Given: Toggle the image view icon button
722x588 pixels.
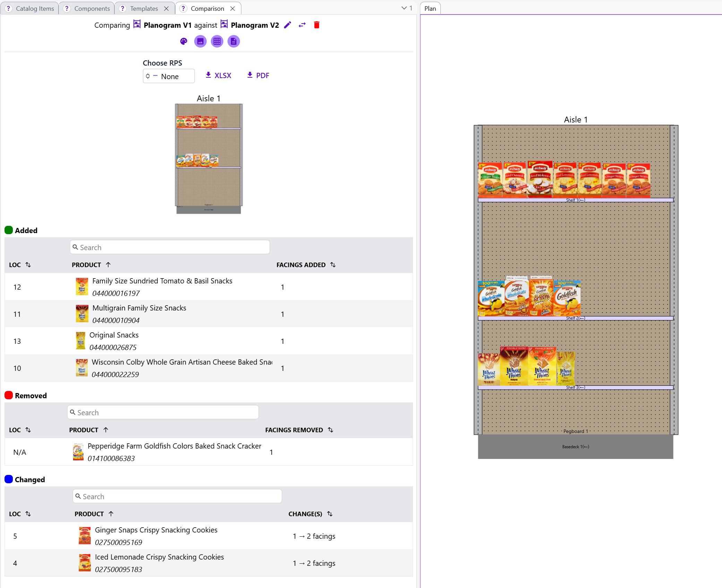Looking at the screenshot, I should coord(200,42).
